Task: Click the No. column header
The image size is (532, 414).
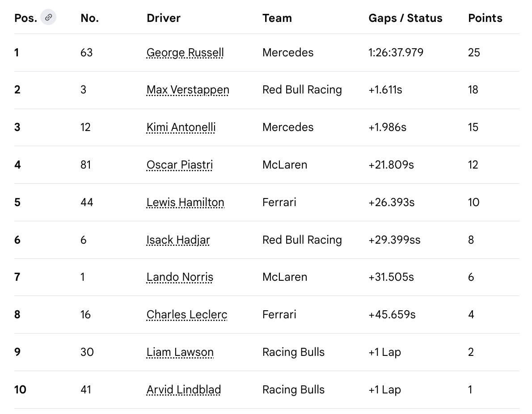Action: pyautogui.click(x=89, y=18)
